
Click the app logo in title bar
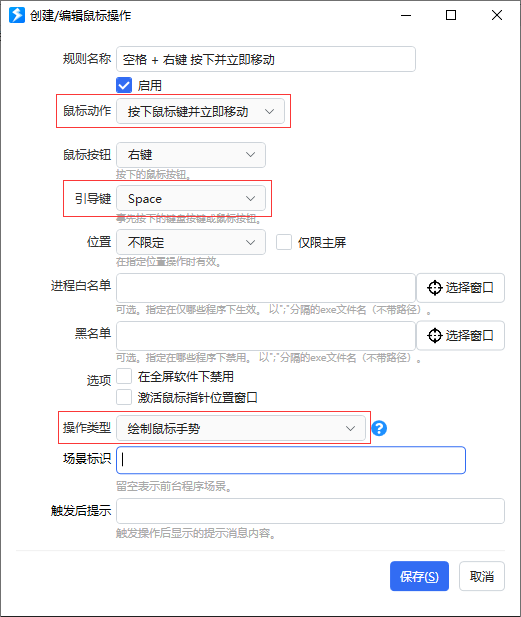(x=17, y=15)
